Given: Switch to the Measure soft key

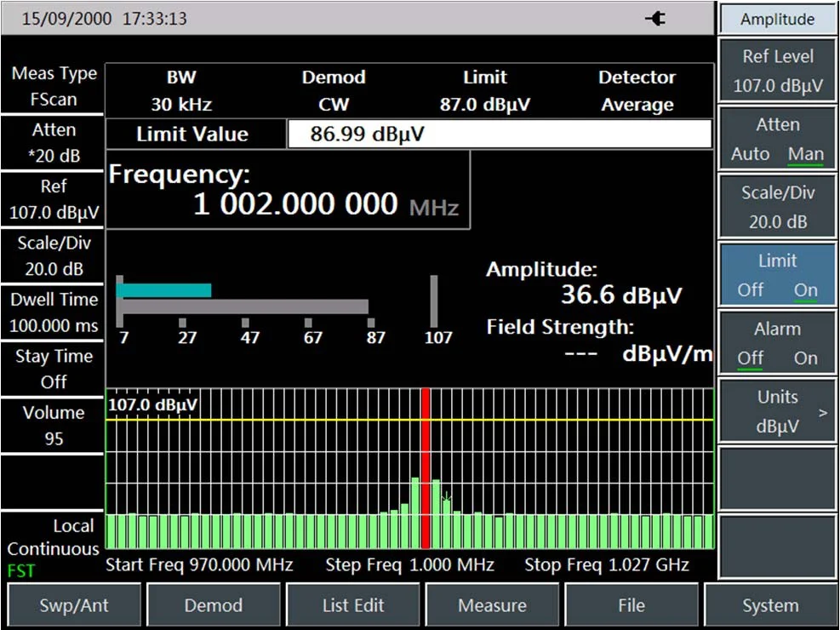Looking at the screenshot, I should coord(493,605).
